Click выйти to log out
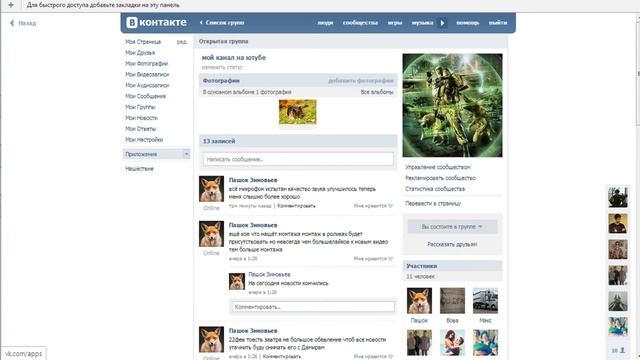The width and height of the screenshot is (640, 360). coord(498,23)
